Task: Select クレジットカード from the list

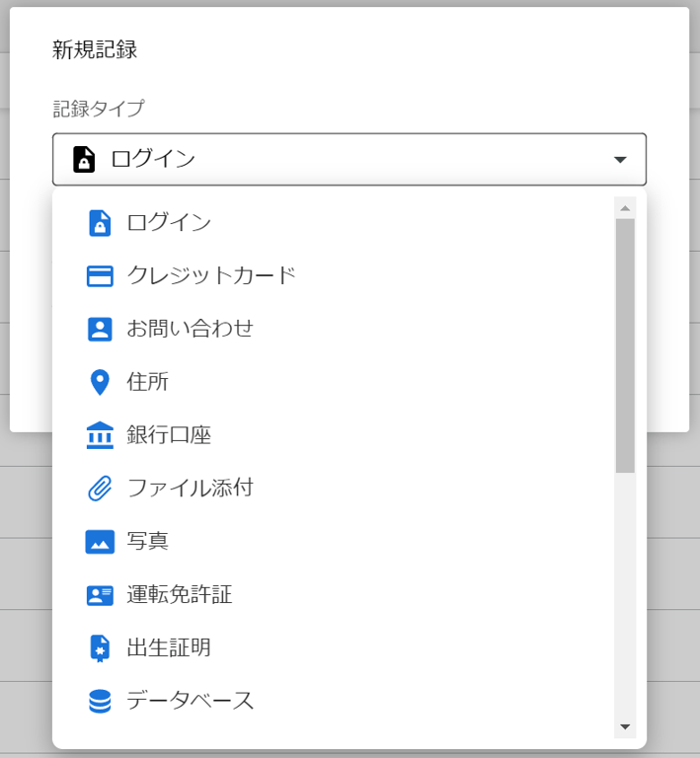Action: point(211,275)
